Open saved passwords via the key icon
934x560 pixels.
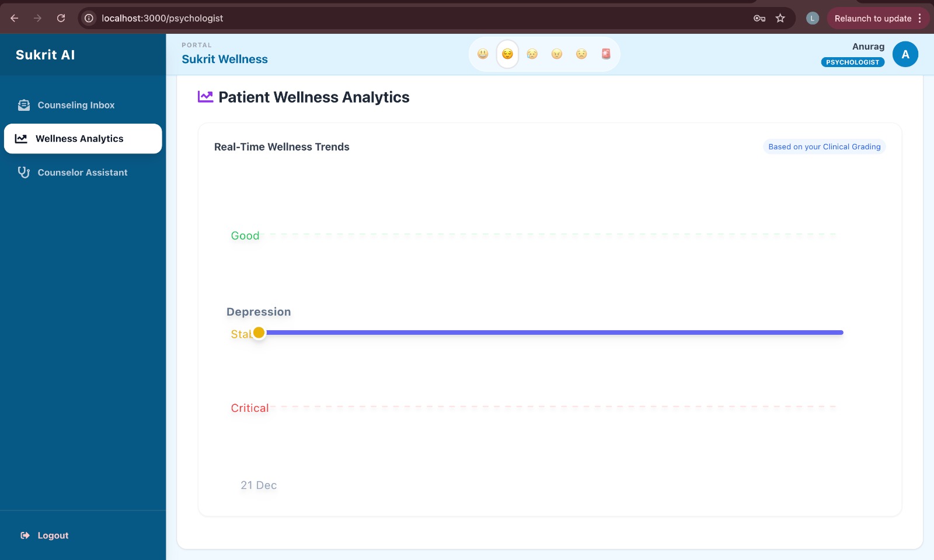(759, 18)
